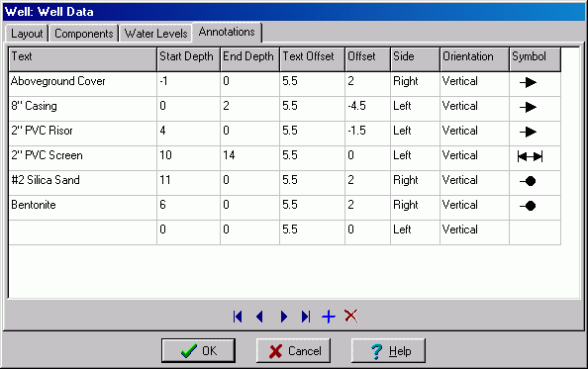Add a new annotation with plus icon
The image size is (588, 369).
point(329,317)
